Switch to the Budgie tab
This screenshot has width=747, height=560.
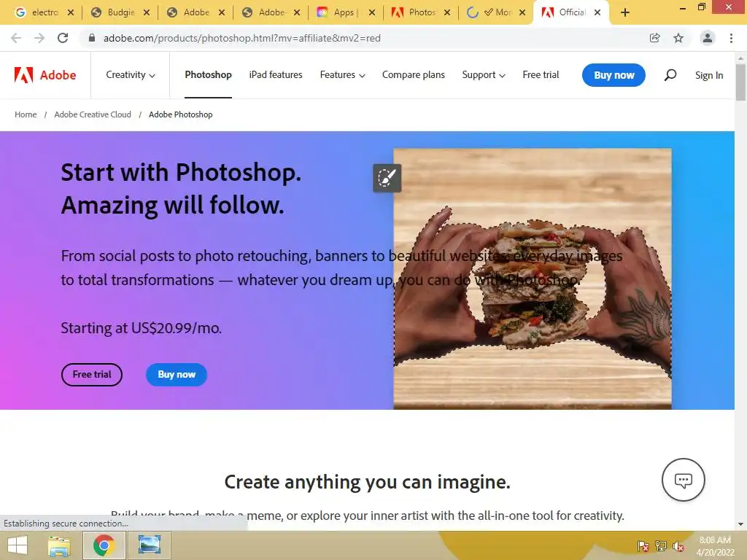point(119,13)
